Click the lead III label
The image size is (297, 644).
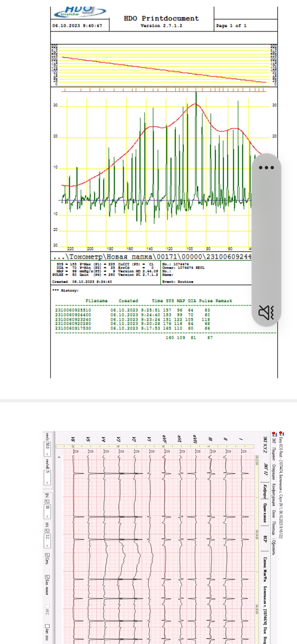pos(210,439)
